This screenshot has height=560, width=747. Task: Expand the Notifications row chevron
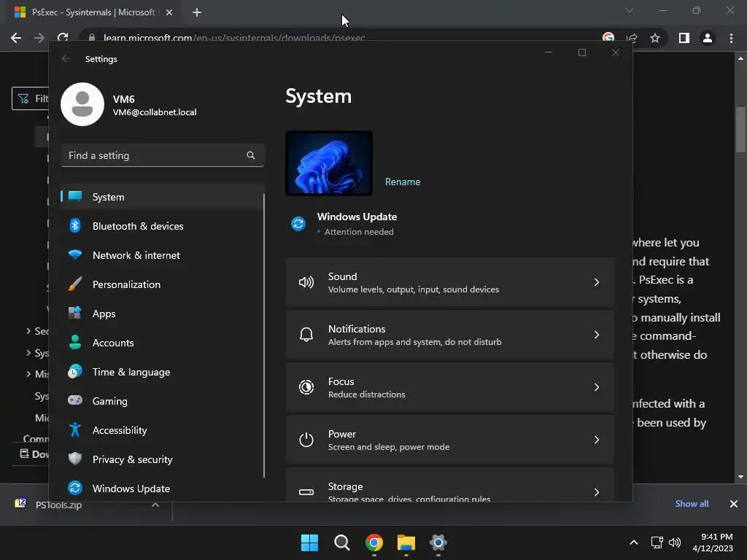[597, 335]
